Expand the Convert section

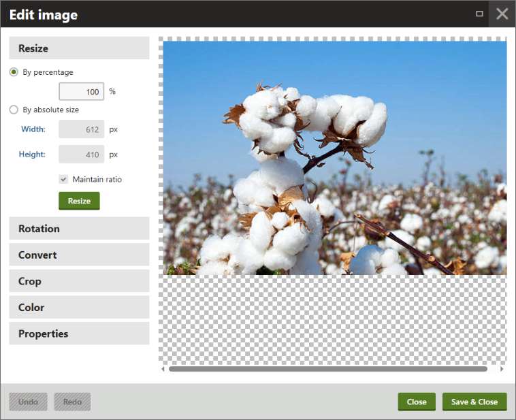[79, 255]
